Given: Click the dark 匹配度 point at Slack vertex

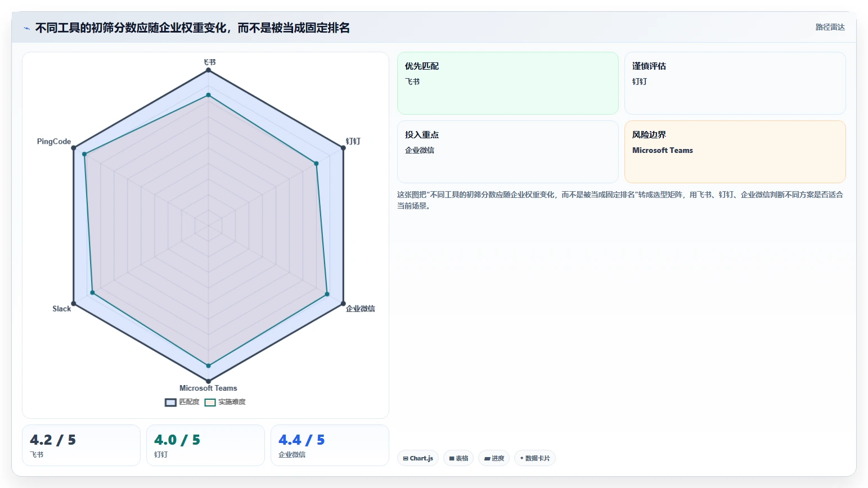Looking at the screenshot, I should (73, 304).
